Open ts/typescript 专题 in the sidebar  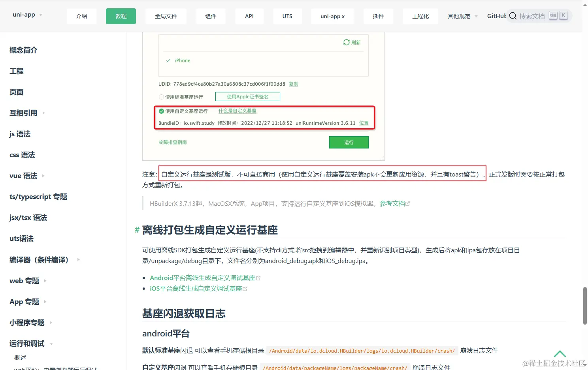click(38, 197)
